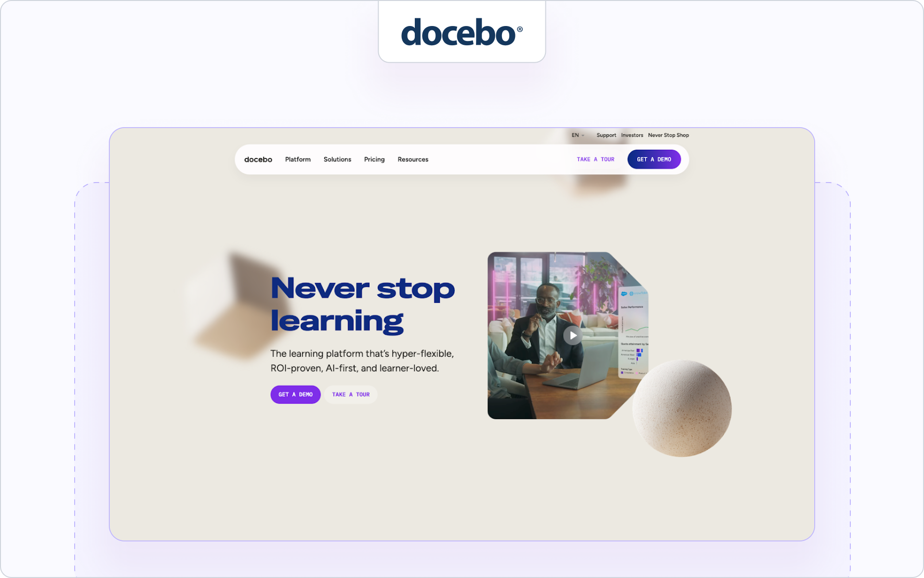Open the Resources menu
Image resolution: width=924 pixels, height=578 pixels.
(x=413, y=159)
